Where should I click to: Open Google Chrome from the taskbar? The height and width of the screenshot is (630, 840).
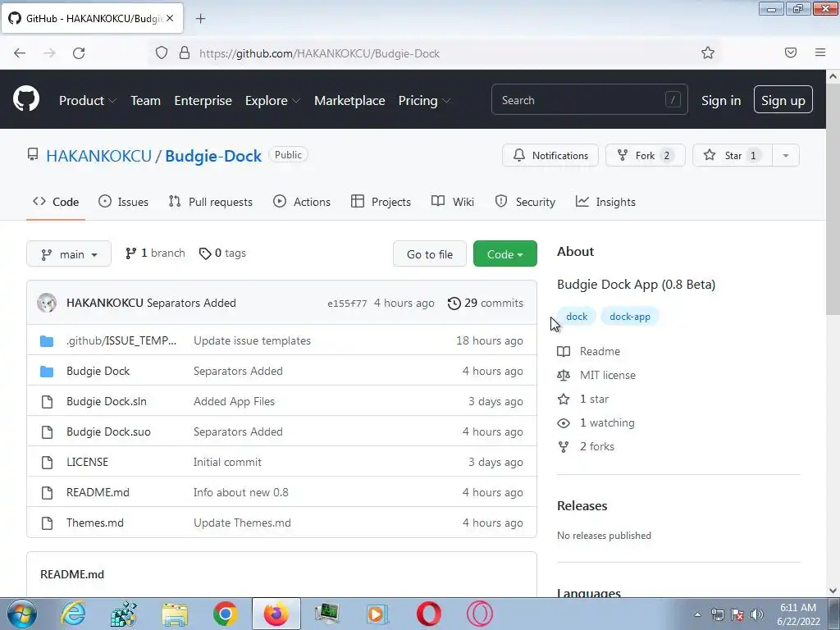point(225,614)
